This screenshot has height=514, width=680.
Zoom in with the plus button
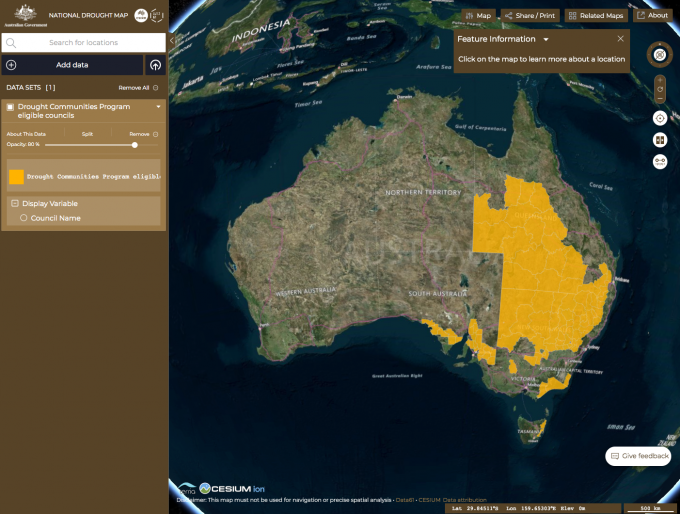[x=660, y=80]
